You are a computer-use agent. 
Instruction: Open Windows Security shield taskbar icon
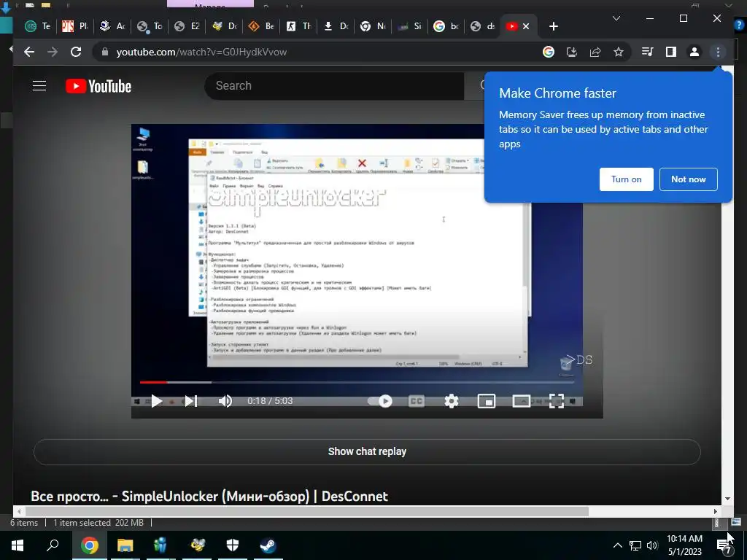pos(233,545)
